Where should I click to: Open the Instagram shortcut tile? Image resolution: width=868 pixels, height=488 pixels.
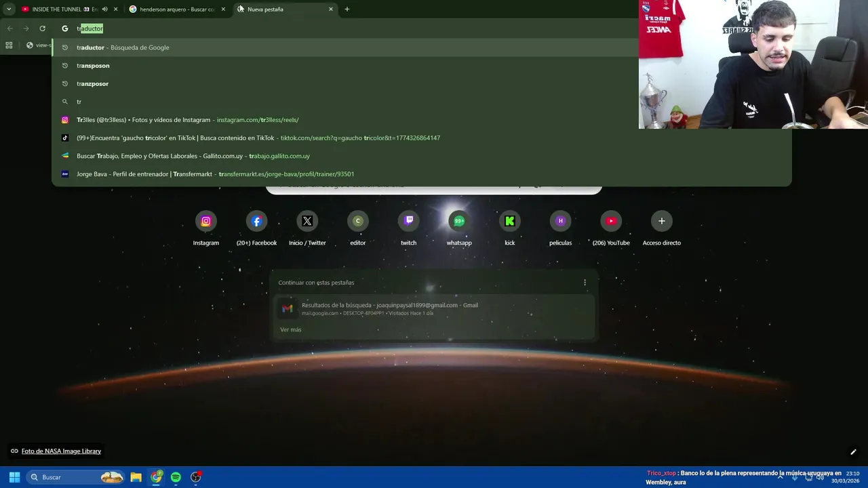(x=205, y=229)
